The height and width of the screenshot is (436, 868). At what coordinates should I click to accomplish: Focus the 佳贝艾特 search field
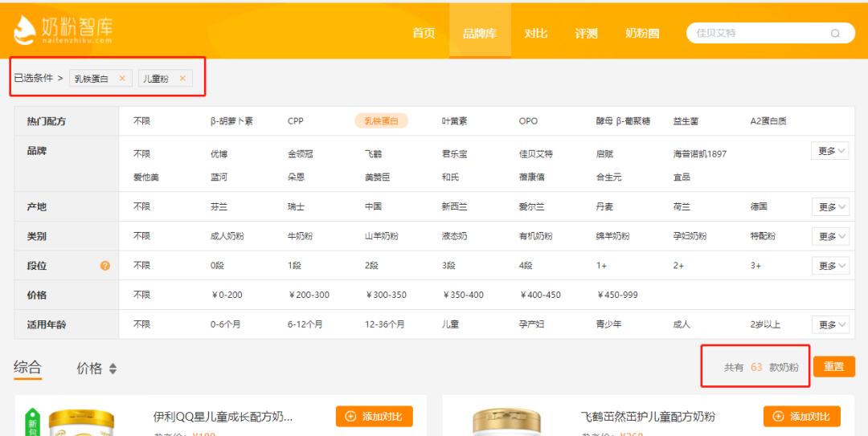coord(771,33)
